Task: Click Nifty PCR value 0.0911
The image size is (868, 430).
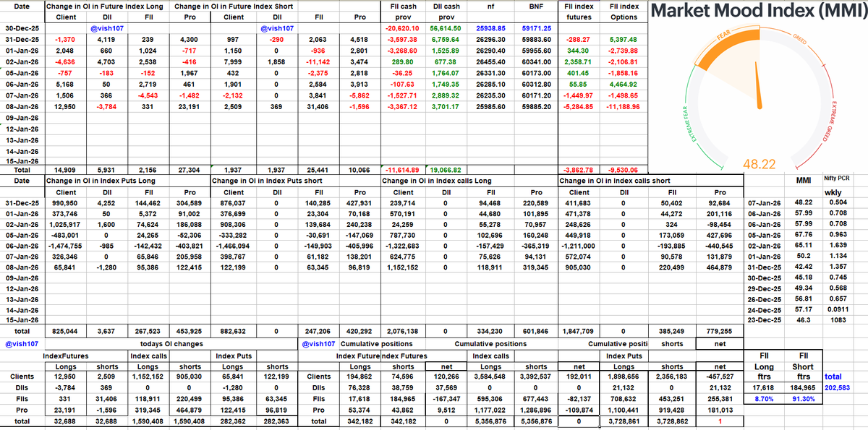Action: 838,309
